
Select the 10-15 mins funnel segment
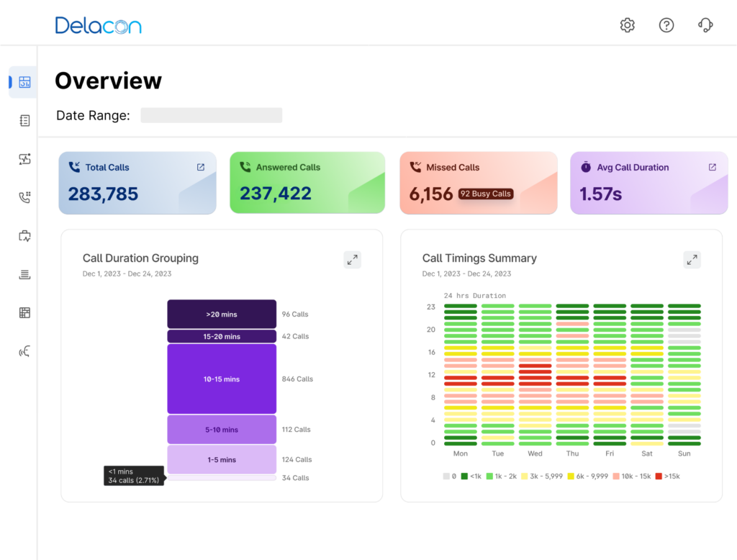[222, 379]
